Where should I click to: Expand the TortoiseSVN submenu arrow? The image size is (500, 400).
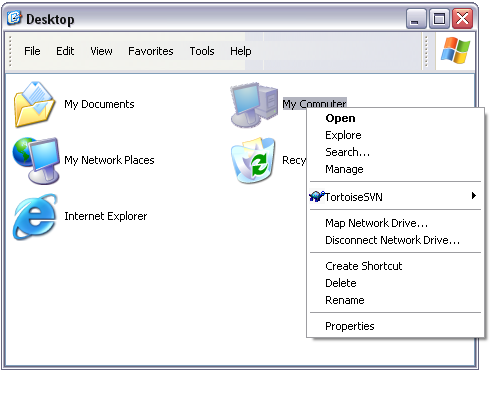[474, 196]
